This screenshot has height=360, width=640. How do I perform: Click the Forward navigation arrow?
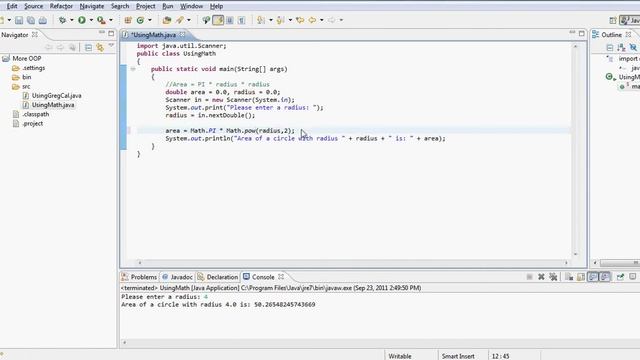click(x=331, y=20)
